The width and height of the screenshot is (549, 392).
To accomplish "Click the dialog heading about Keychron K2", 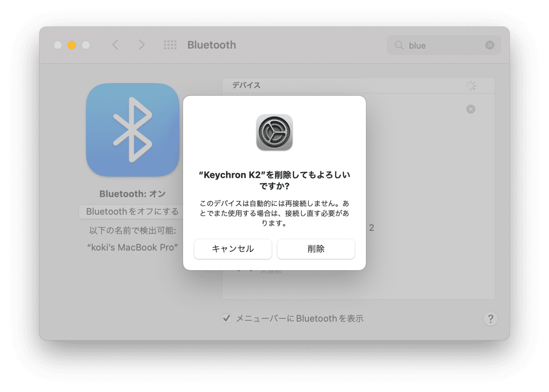I will (x=274, y=180).
